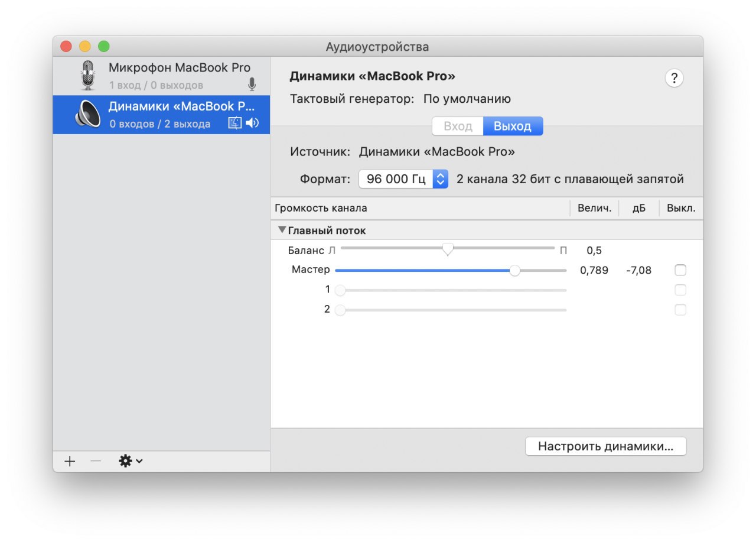
Task: Click the Баланс slider thumb
Action: tap(448, 250)
